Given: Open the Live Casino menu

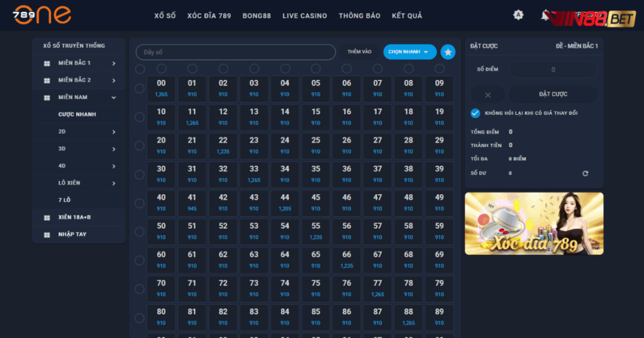Looking at the screenshot, I should [304, 16].
